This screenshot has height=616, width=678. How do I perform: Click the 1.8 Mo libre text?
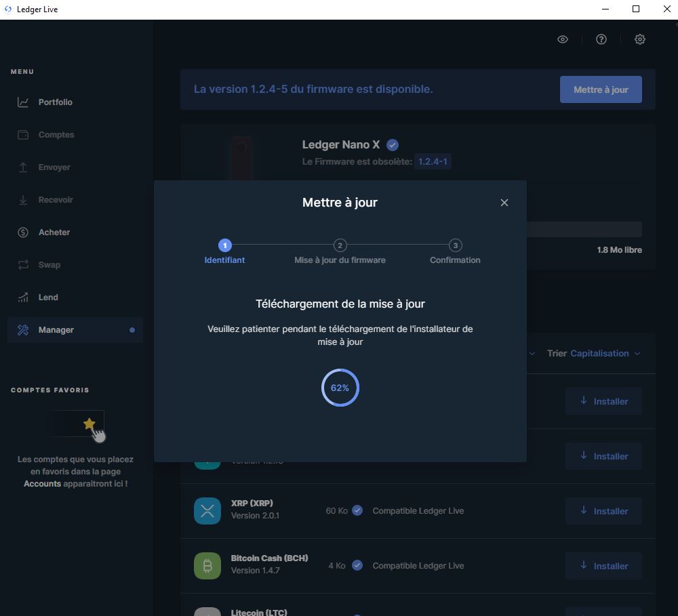619,250
